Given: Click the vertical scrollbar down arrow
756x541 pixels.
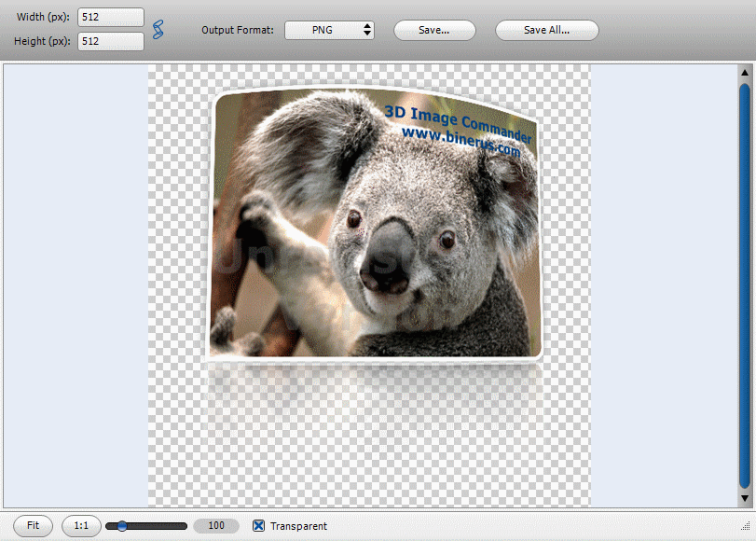Looking at the screenshot, I should [x=745, y=498].
